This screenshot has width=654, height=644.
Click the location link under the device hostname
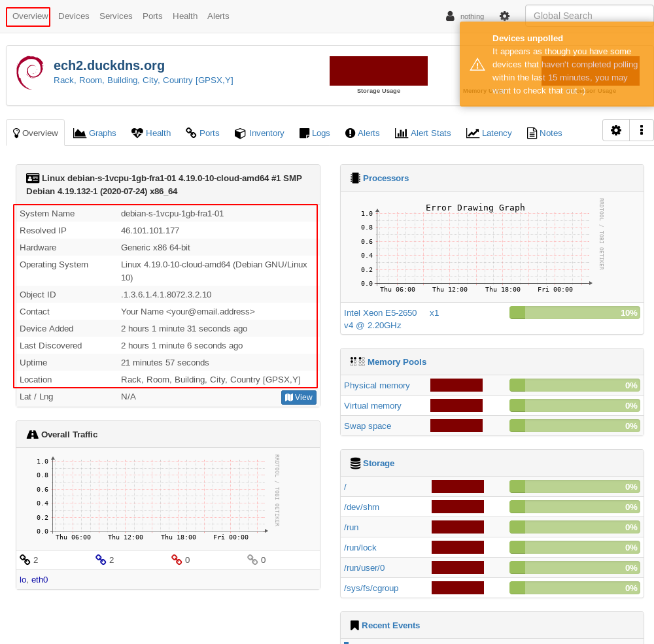point(143,80)
